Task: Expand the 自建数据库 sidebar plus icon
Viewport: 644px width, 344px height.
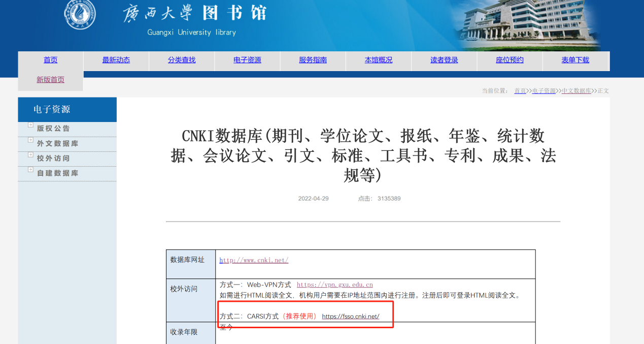Action: pyautogui.click(x=31, y=169)
